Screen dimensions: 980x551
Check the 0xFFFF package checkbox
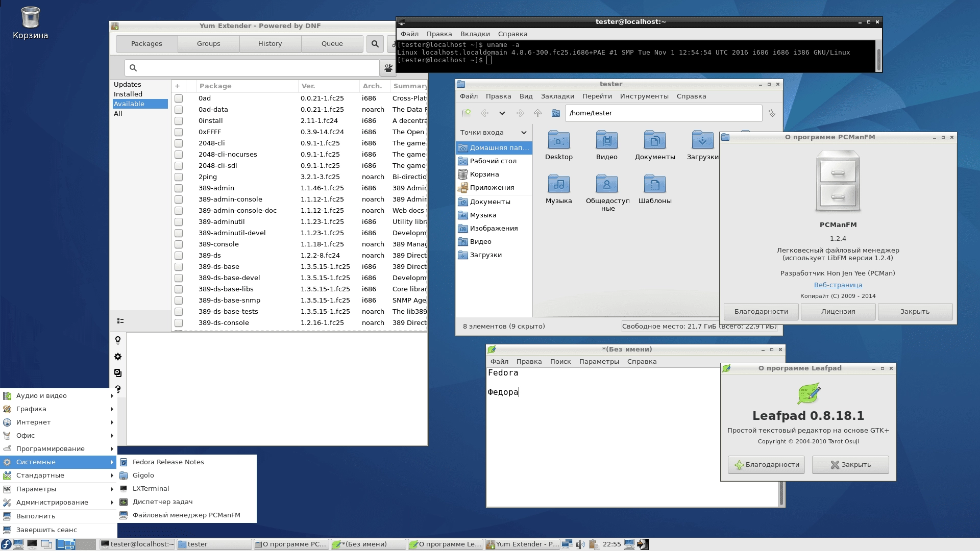coord(179,132)
